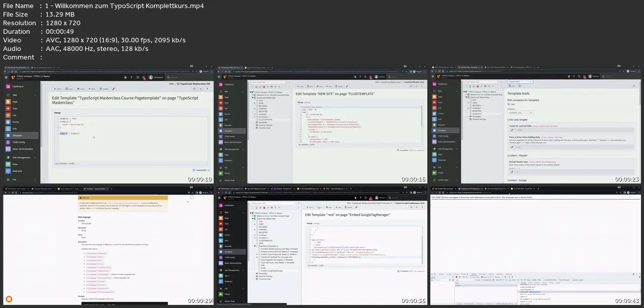Click View button in 00:00:10 toolbar
This screenshot has height=308, width=644.
click(x=81, y=89)
